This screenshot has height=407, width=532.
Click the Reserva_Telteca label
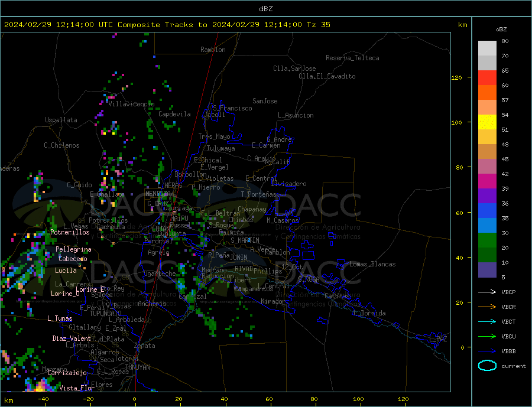(352, 58)
